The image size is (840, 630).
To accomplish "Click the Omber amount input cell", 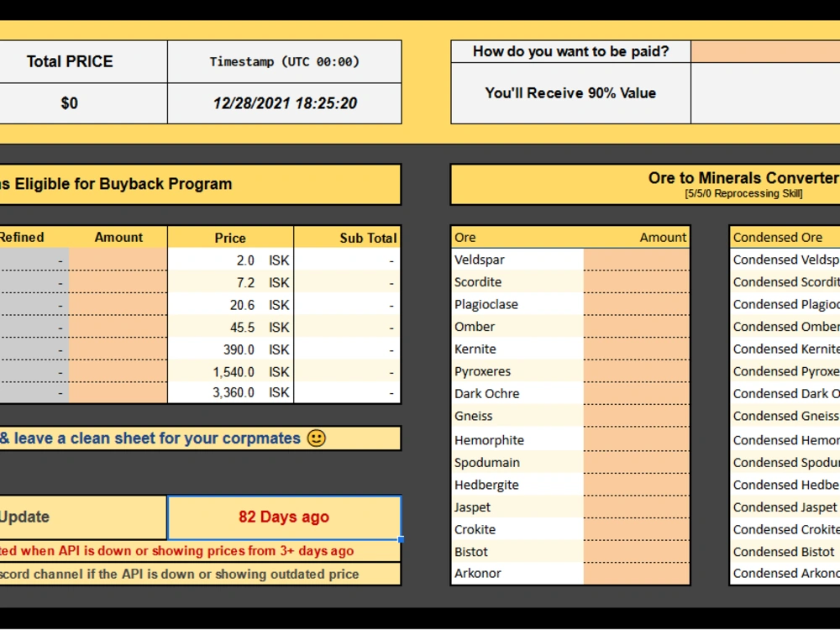I will click(637, 326).
